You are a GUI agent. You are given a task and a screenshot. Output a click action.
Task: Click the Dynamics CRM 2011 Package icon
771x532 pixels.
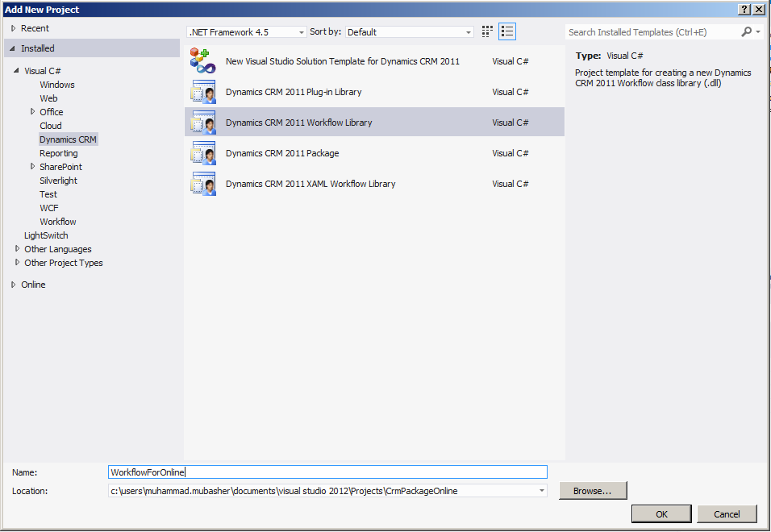click(203, 153)
